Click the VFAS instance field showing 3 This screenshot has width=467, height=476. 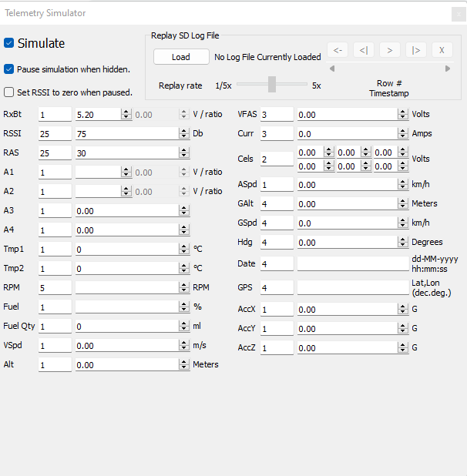tap(277, 115)
